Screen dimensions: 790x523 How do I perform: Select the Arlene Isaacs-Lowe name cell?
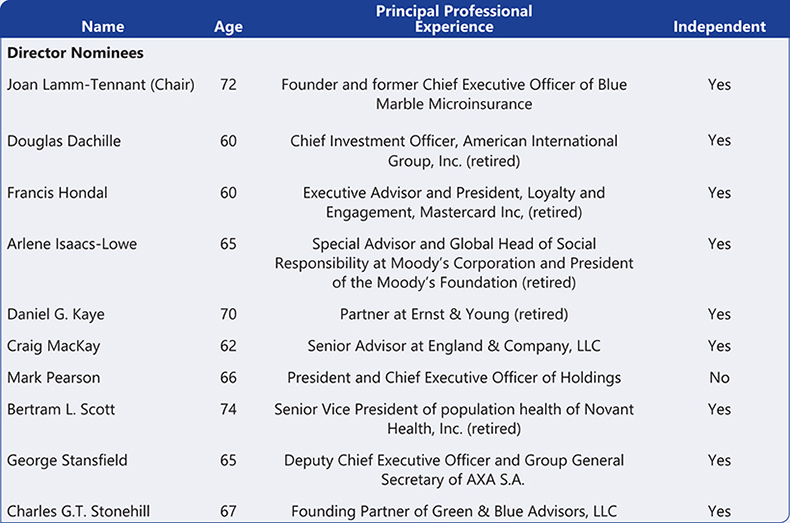[x=72, y=244]
